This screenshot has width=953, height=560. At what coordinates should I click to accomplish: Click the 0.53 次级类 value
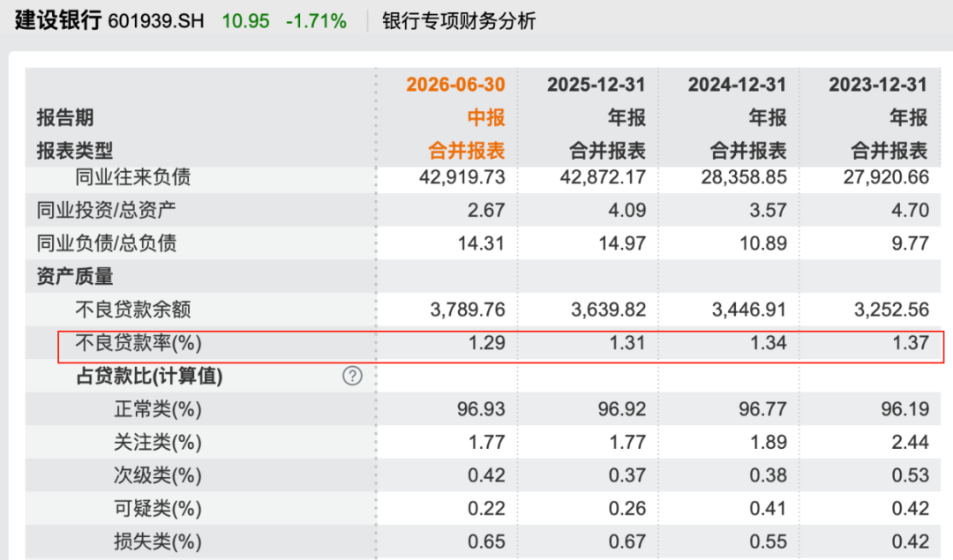911,475
